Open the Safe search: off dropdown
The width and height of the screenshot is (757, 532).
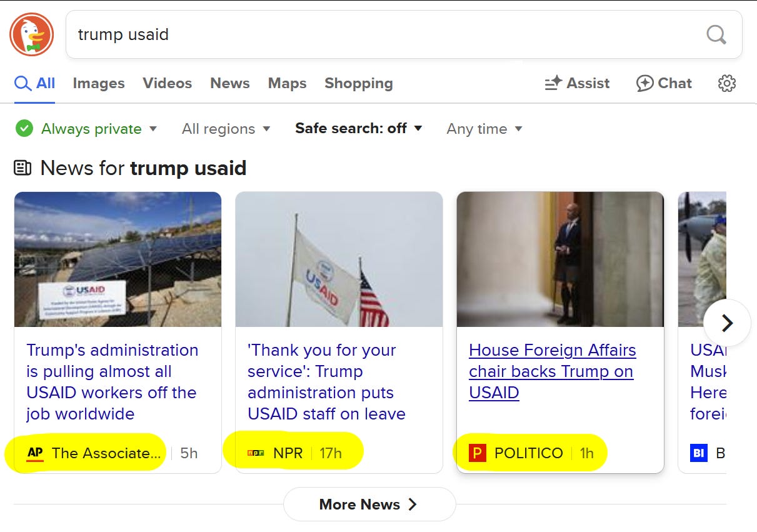coord(359,129)
